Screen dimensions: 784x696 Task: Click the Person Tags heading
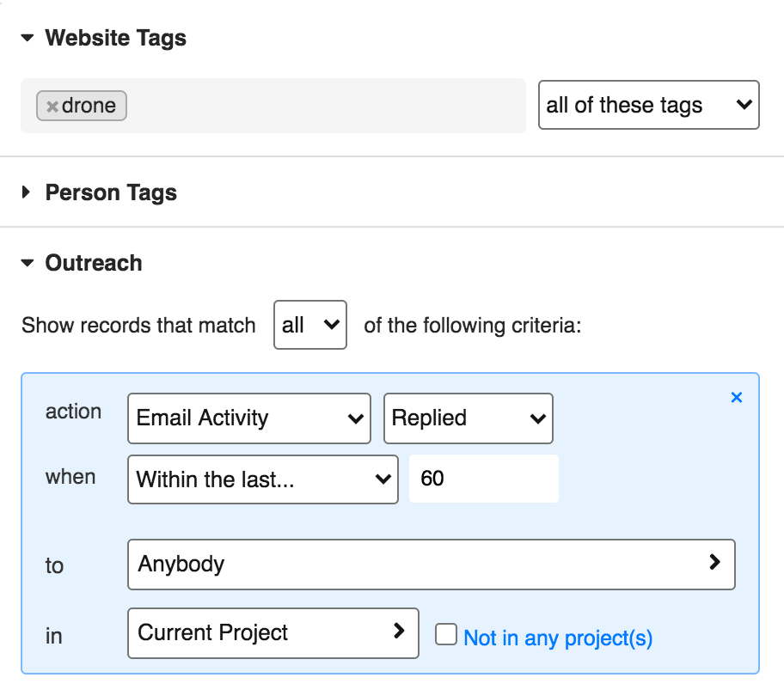111,192
